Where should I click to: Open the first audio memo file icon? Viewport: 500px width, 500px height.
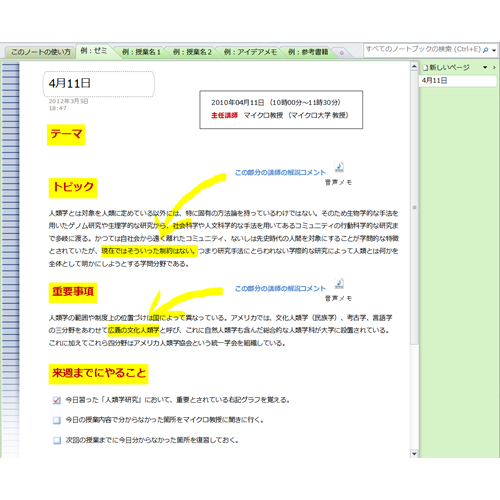tap(339, 167)
